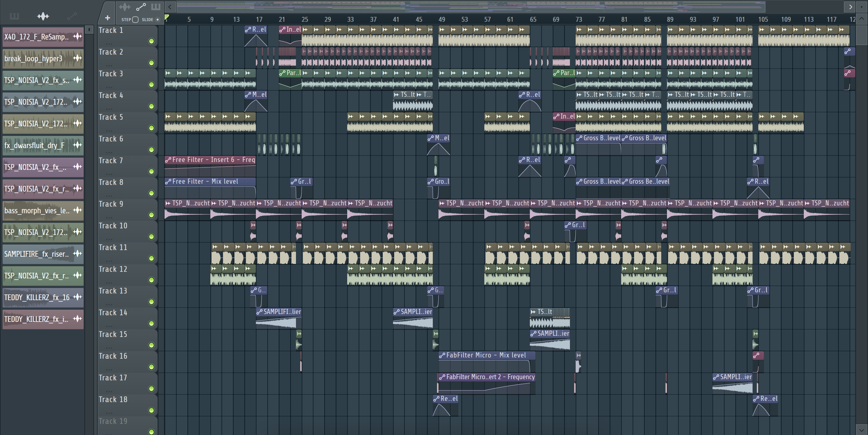Show audio clips in the picker panel
The width and height of the screenshot is (868, 435).
[x=43, y=16]
